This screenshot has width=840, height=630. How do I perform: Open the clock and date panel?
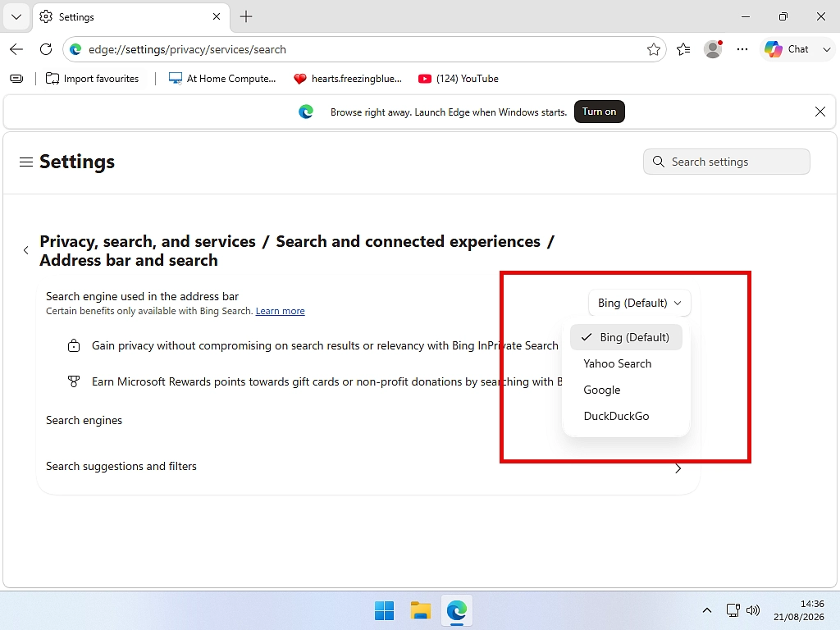pyautogui.click(x=799, y=610)
